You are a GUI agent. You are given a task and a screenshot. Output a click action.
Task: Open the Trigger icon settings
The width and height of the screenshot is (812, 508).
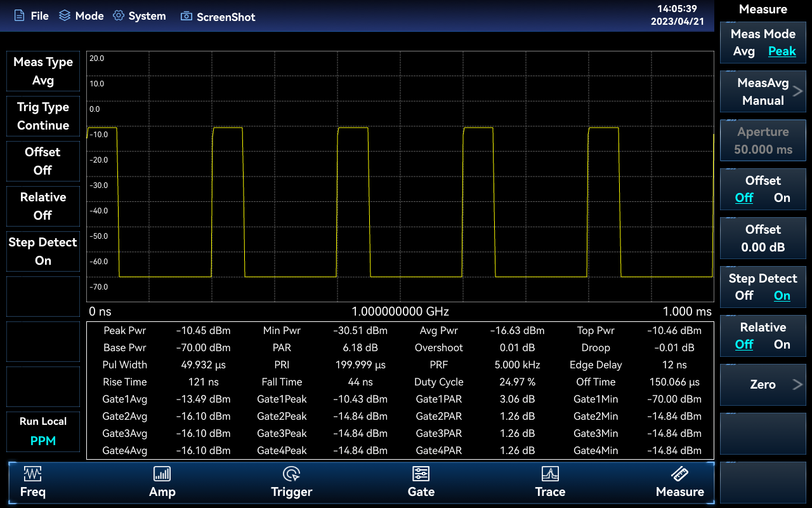pyautogui.click(x=291, y=474)
